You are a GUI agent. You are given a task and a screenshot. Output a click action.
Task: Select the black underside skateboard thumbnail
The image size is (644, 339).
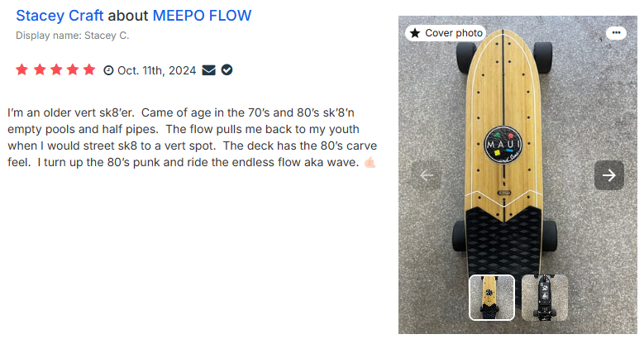click(545, 297)
